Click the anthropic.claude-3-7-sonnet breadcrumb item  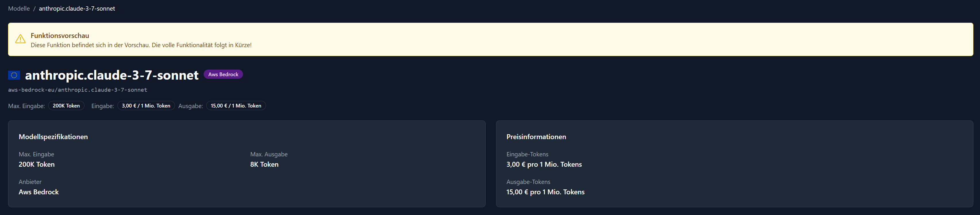77,8
